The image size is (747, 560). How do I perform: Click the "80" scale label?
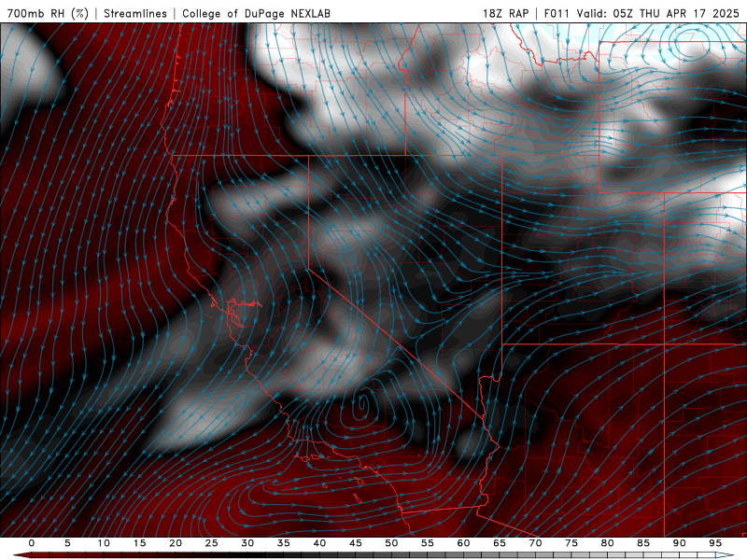tap(608, 543)
